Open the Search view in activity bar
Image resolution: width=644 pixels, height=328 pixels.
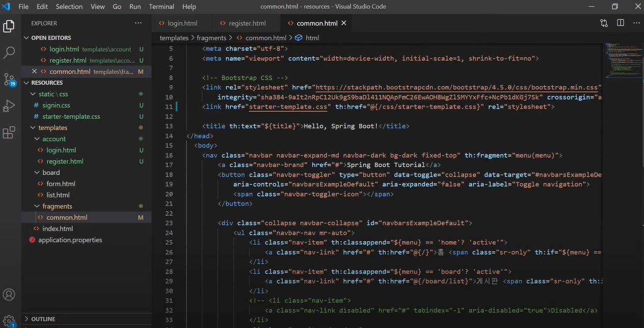point(9,53)
